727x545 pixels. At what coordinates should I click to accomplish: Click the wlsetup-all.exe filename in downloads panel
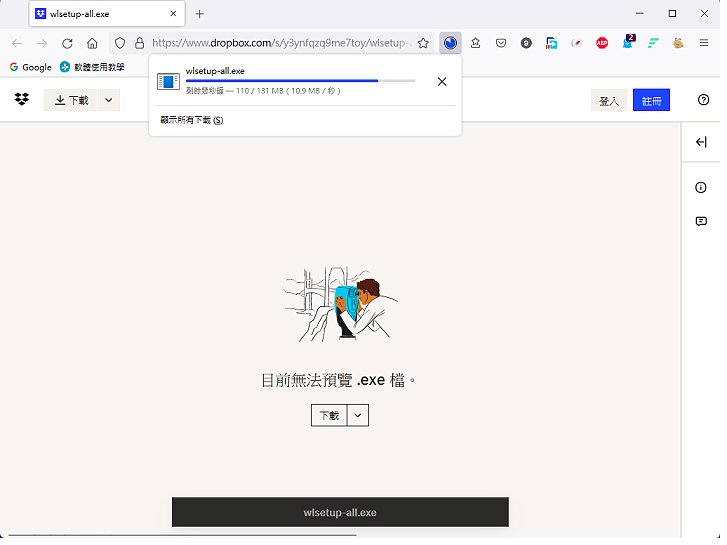tap(215, 71)
